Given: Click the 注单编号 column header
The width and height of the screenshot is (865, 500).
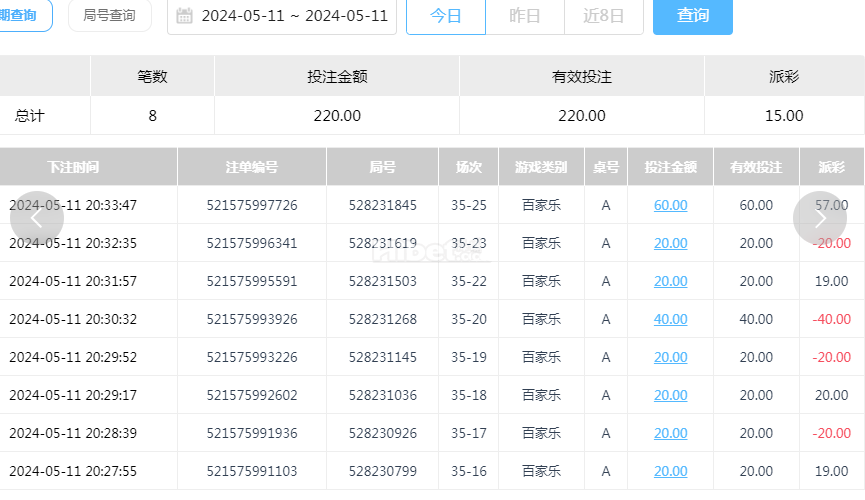Looking at the screenshot, I should click(x=252, y=167).
